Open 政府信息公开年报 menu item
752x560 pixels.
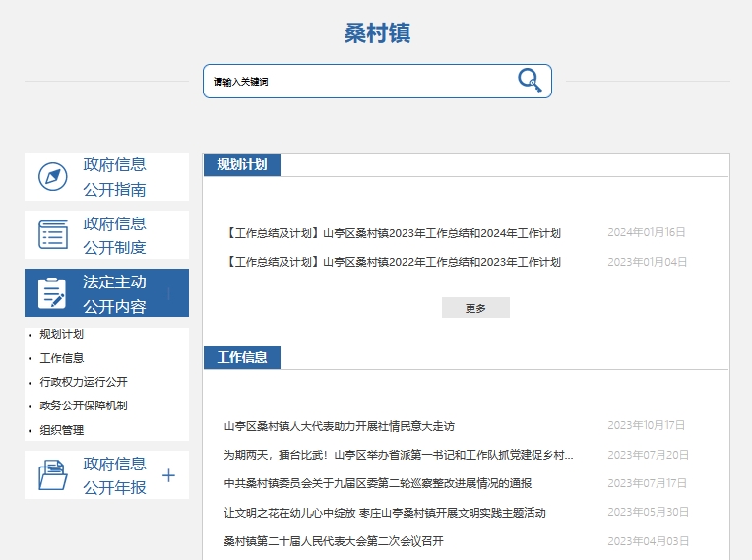(x=106, y=475)
